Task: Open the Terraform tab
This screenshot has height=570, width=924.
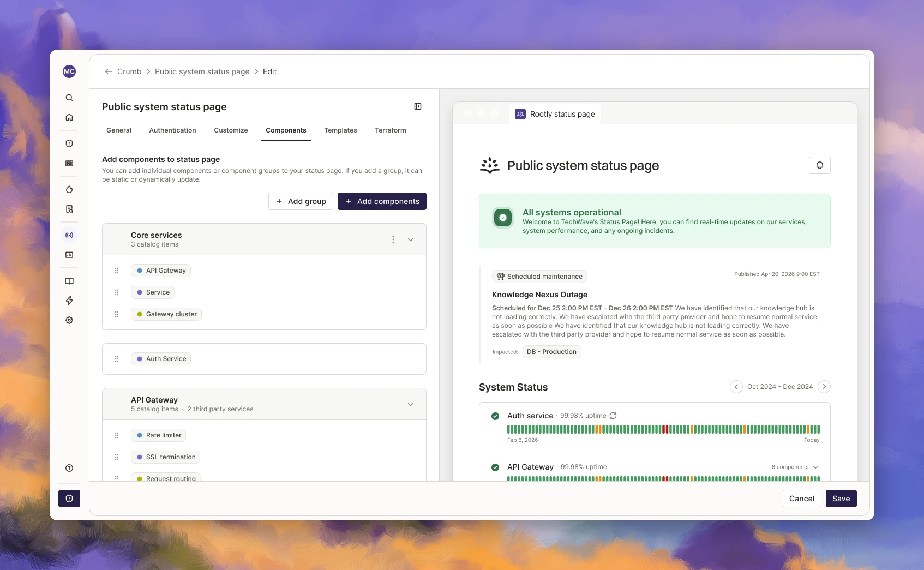Action: click(391, 130)
